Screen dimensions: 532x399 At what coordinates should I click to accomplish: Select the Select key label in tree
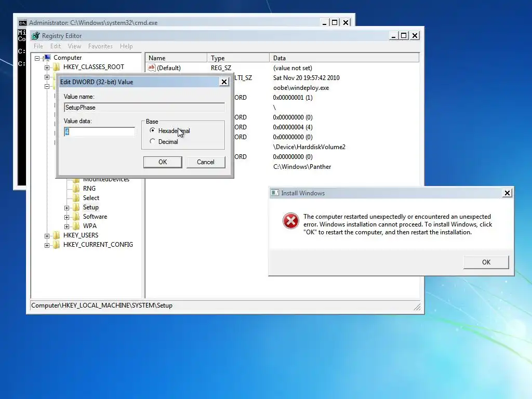point(91,198)
